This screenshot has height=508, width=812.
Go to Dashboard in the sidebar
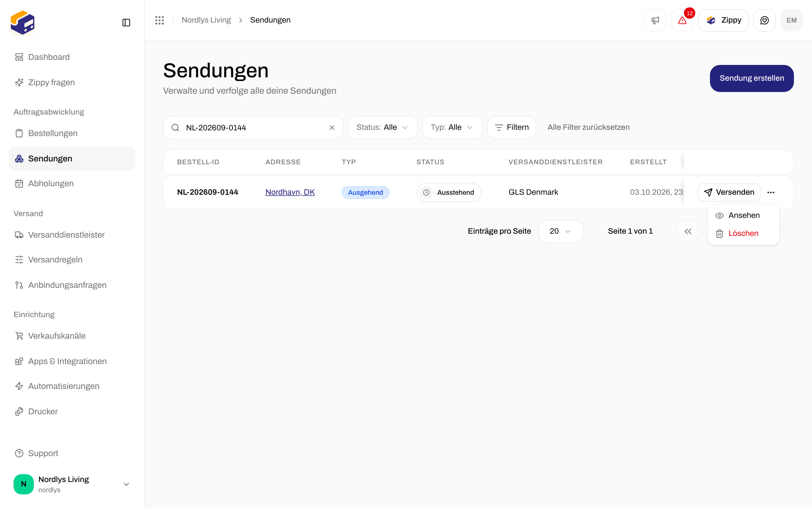click(x=72, y=57)
